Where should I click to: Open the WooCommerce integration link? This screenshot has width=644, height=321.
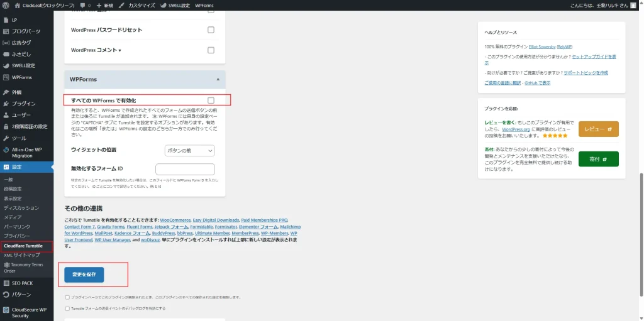pyautogui.click(x=175, y=220)
